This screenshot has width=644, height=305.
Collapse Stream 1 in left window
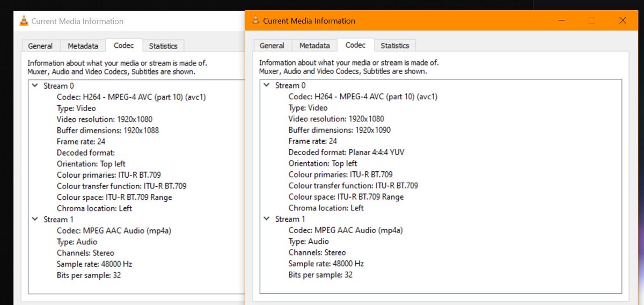coord(35,219)
